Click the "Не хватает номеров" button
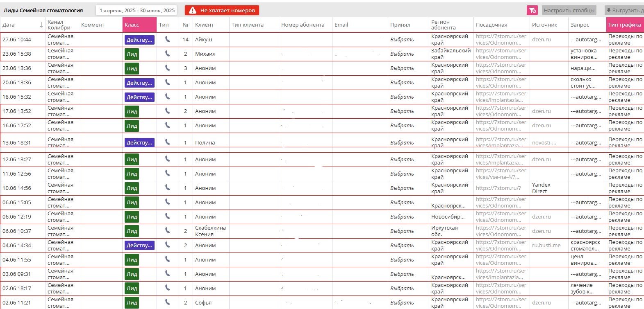This screenshot has height=309, width=644. (x=222, y=10)
